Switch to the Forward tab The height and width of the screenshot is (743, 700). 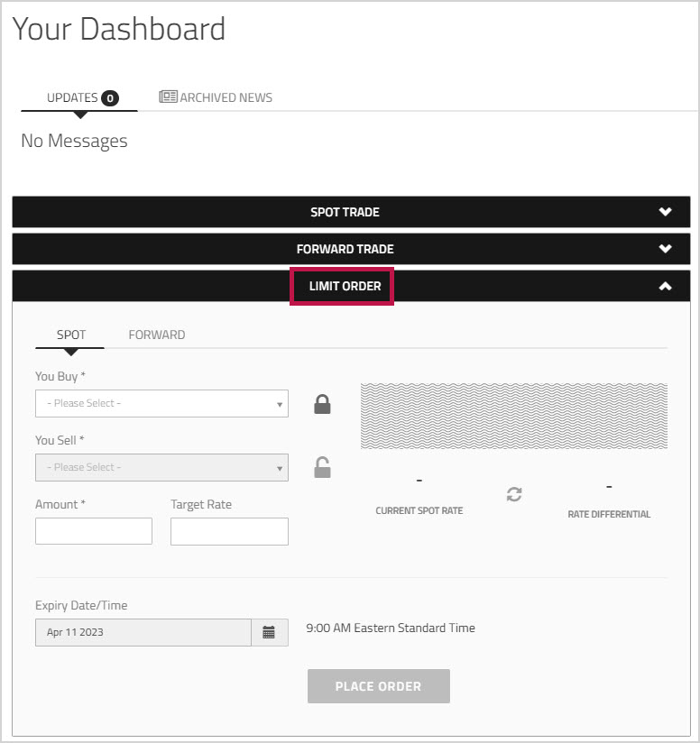[x=156, y=335]
